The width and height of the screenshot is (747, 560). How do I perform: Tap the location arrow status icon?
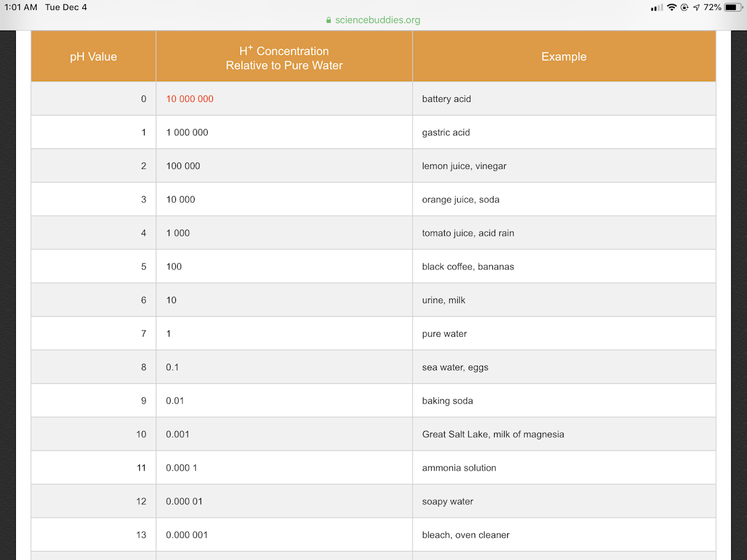point(696,8)
